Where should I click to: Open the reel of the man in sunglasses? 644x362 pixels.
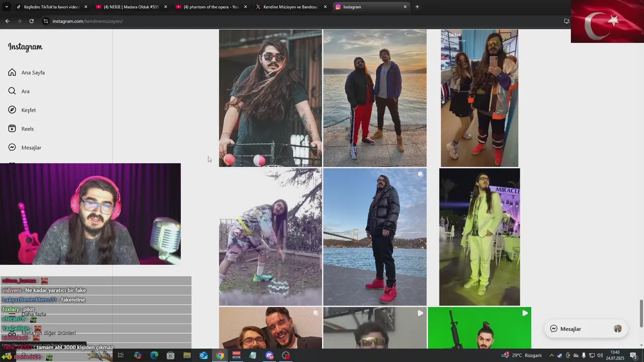click(375, 328)
